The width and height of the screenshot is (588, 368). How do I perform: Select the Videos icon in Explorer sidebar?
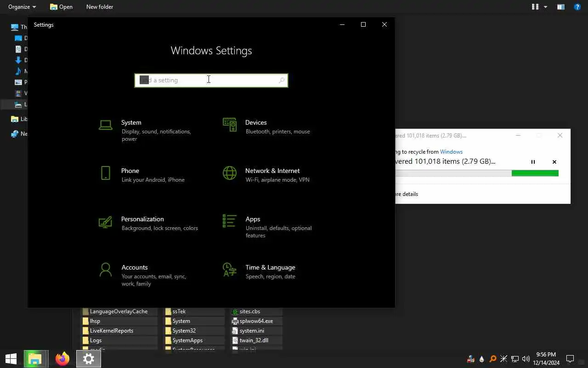point(18,93)
